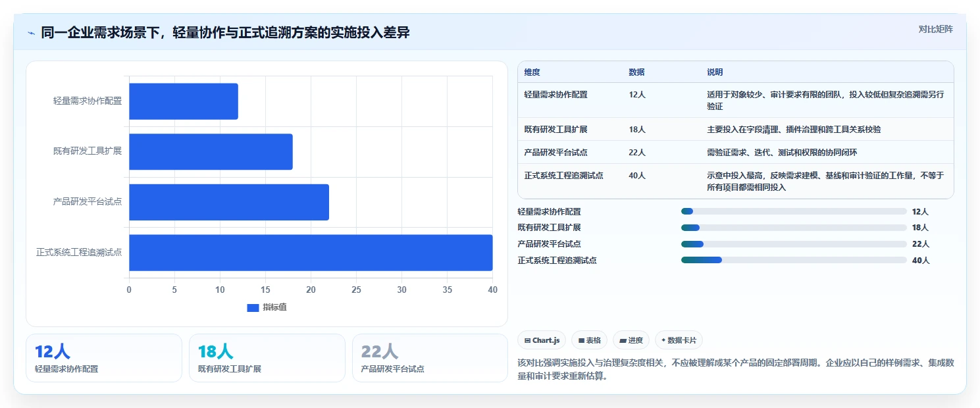
Task: Click the 既有研发工具扩展 y-axis label of the chart
Action: coord(88,151)
